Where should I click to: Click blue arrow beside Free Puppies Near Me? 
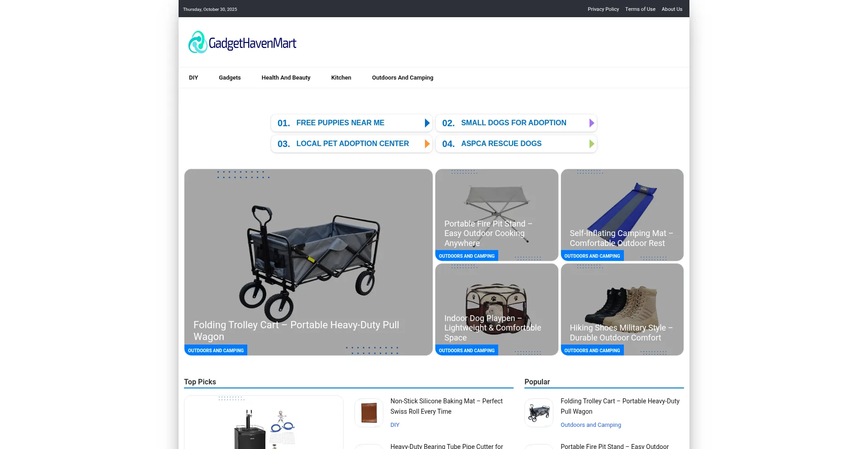pos(427,123)
